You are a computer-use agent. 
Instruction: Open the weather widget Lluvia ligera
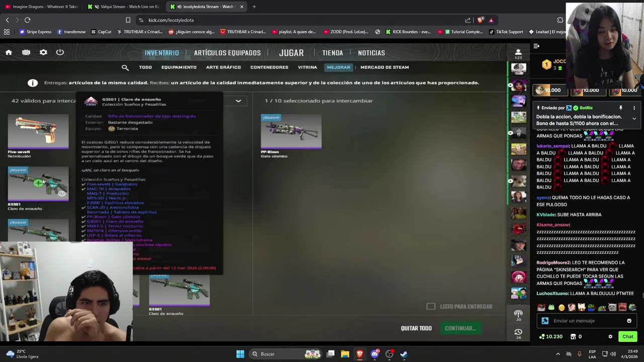point(23,354)
